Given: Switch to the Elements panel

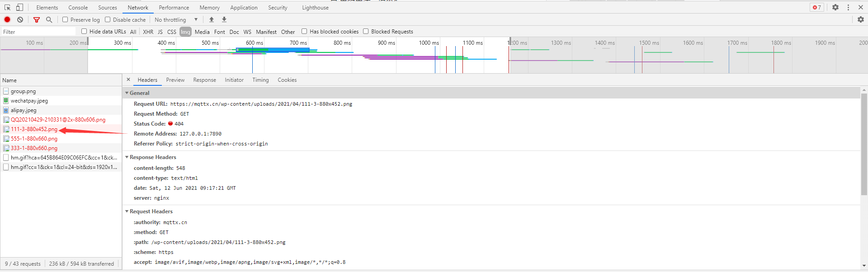Looking at the screenshot, I should tap(47, 7).
